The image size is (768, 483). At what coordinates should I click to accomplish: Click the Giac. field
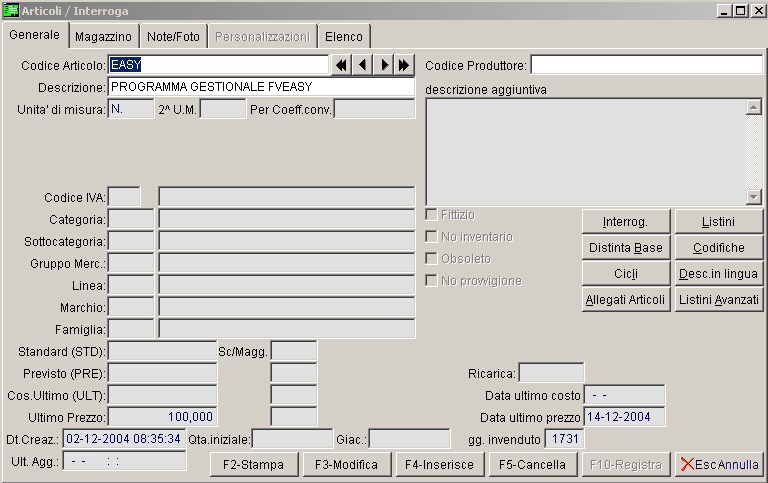[409, 439]
